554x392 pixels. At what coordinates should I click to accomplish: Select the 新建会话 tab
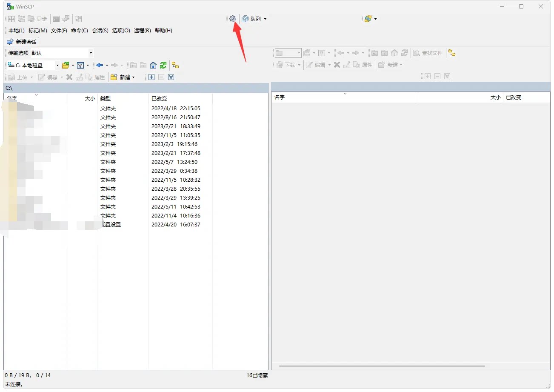[22, 42]
